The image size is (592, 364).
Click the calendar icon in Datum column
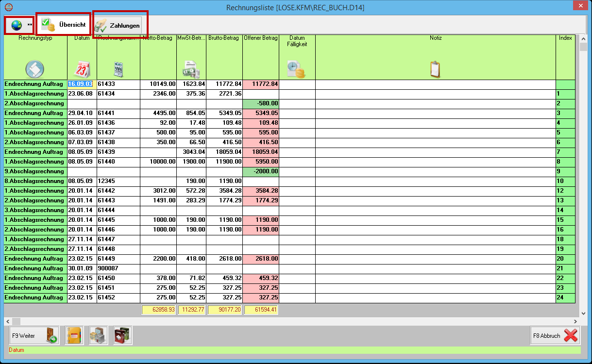(x=82, y=69)
